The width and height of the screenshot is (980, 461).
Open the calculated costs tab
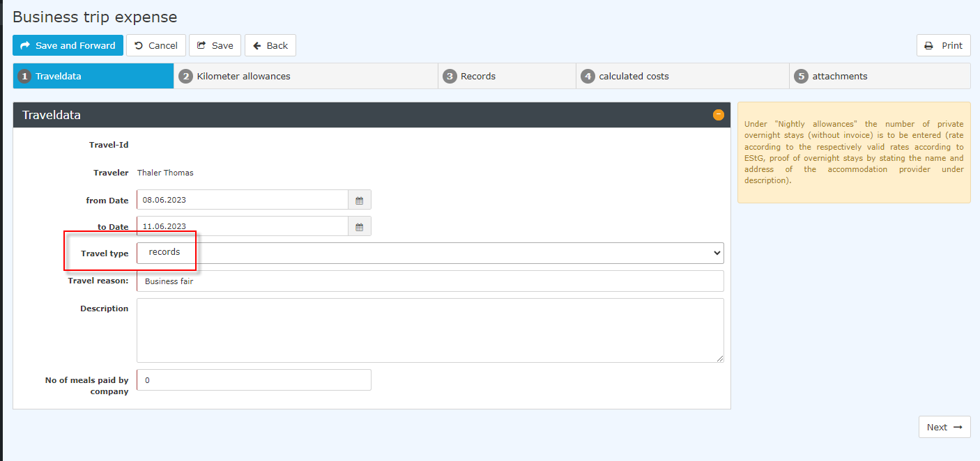682,76
